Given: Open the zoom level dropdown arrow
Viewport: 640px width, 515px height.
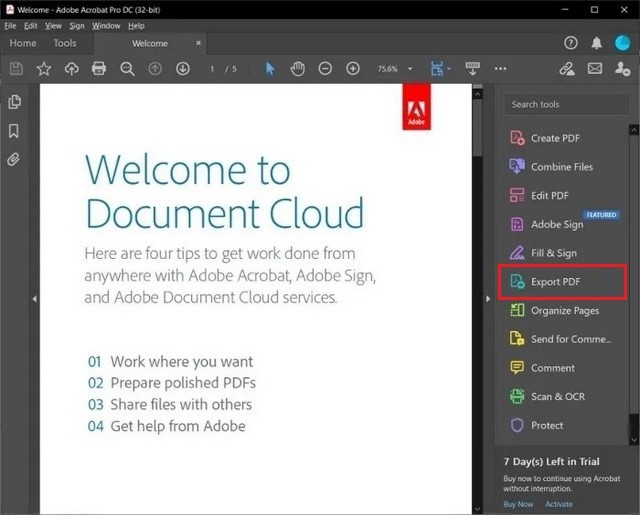Looking at the screenshot, I should coord(410,69).
